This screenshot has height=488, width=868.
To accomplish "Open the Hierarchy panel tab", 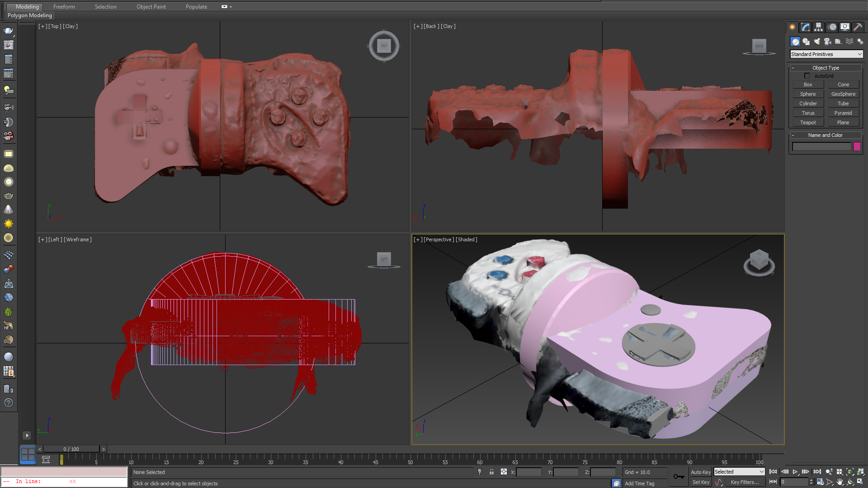I will [x=818, y=27].
